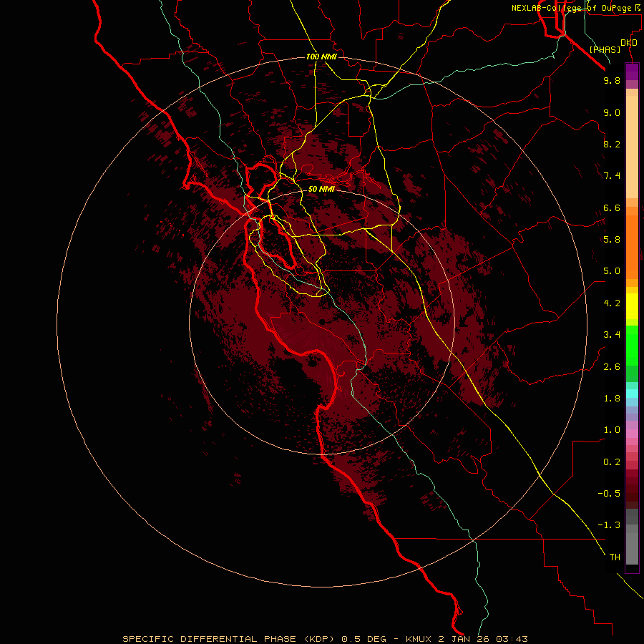Click the 7.4 legend value
The image size is (644, 644).
(612, 176)
